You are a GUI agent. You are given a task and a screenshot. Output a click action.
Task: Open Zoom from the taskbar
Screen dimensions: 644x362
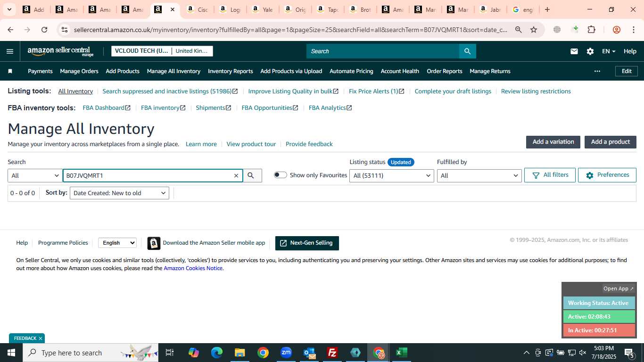coord(286,353)
